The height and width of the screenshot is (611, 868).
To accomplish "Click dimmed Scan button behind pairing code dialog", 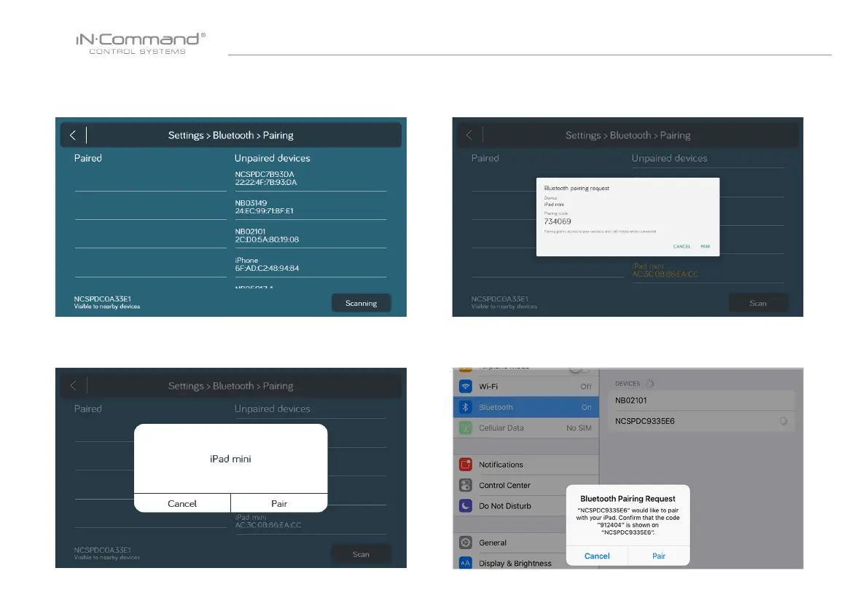I will coord(758,303).
